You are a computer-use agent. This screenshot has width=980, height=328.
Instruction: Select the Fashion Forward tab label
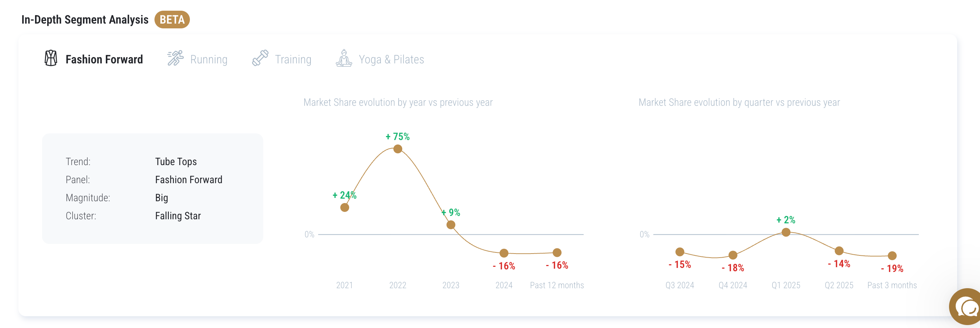104,59
